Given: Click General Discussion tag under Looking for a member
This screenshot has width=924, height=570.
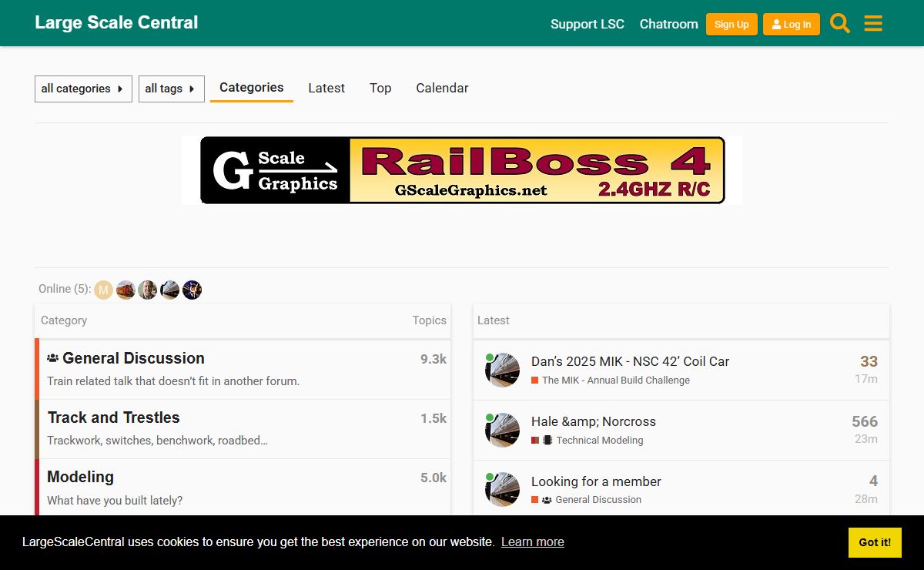Looking at the screenshot, I should point(586,500).
